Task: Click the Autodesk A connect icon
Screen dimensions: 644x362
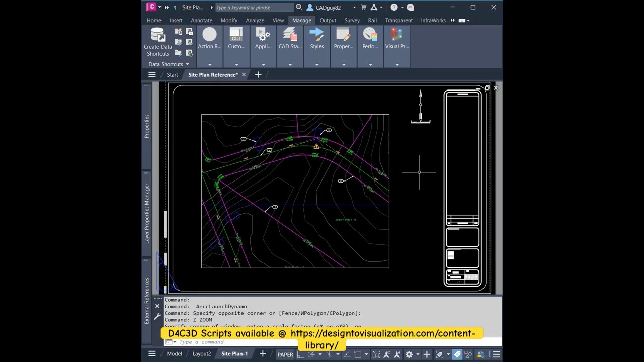Action: (x=374, y=7)
